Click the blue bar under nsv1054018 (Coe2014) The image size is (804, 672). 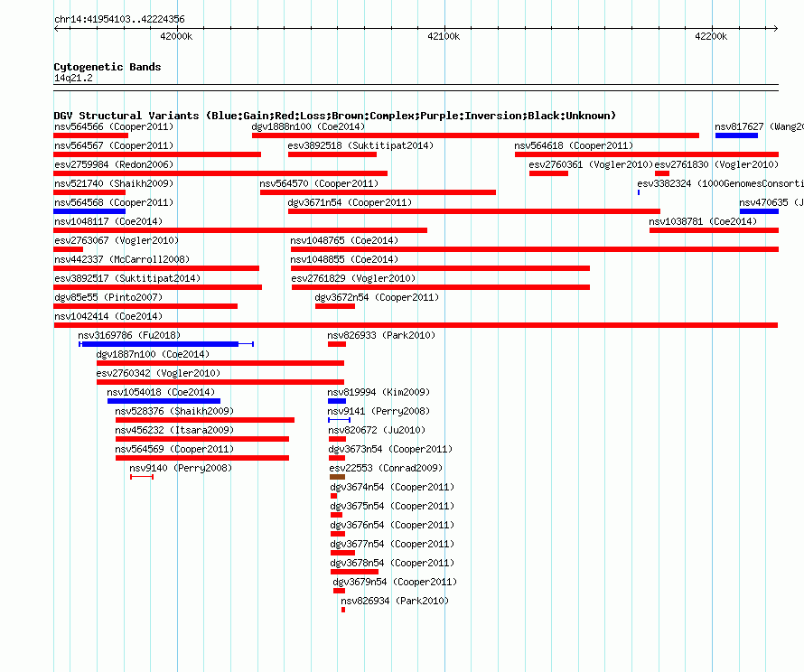(x=164, y=401)
